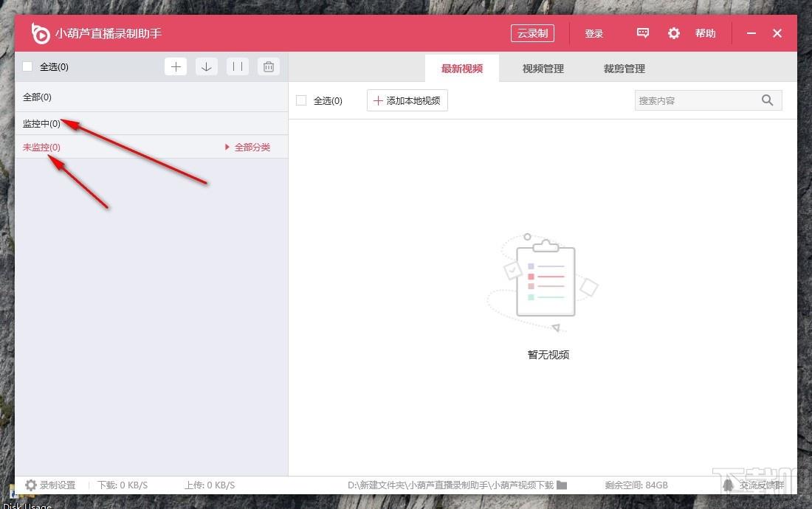Click the QQ 交流反馈群 icon

coord(728,485)
